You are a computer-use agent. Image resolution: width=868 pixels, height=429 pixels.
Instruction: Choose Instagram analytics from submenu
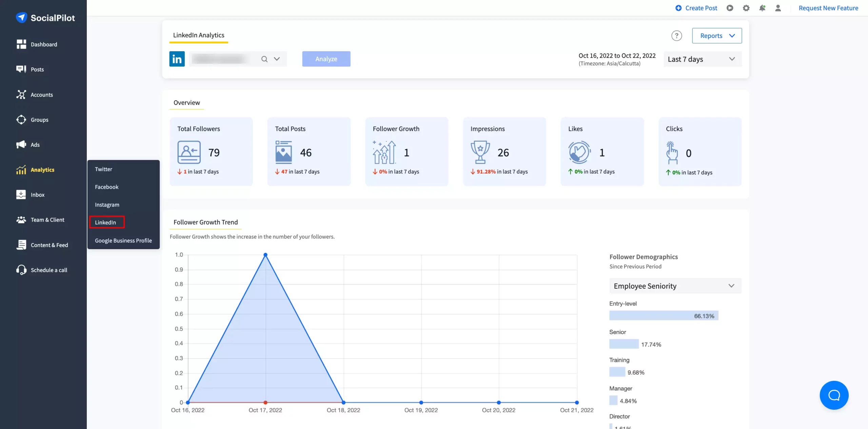pos(107,205)
